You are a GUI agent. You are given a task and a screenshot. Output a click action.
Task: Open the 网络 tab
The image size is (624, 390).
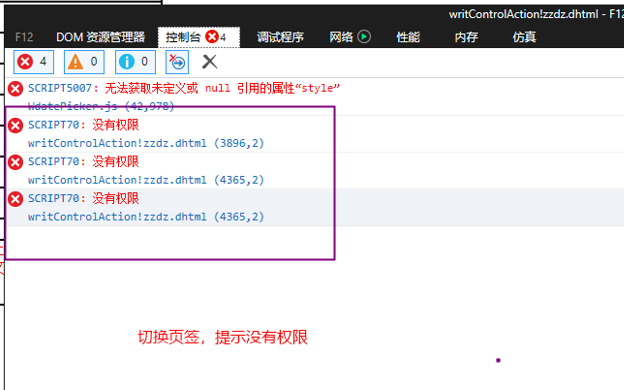point(341,37)
